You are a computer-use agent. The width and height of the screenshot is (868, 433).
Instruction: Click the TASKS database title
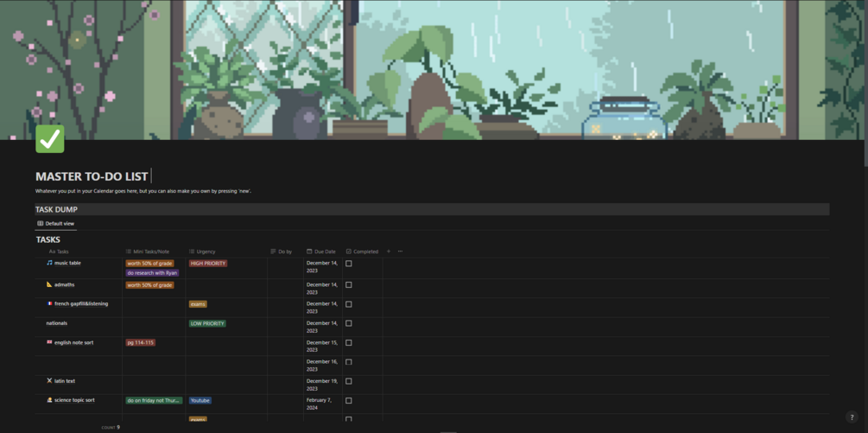coord(48,239)
